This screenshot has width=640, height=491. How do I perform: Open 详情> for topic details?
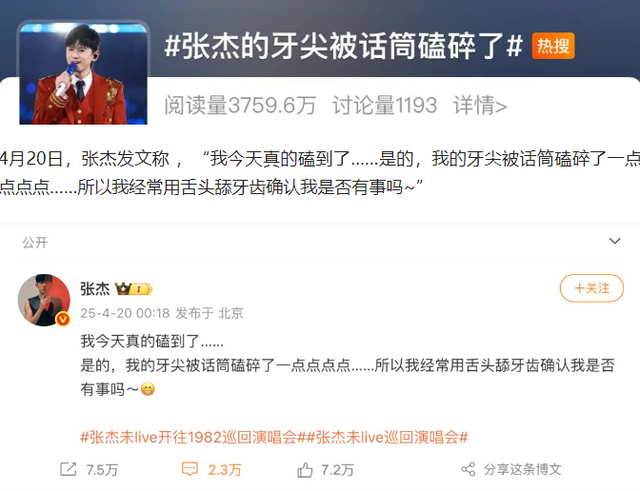(480, 106)
